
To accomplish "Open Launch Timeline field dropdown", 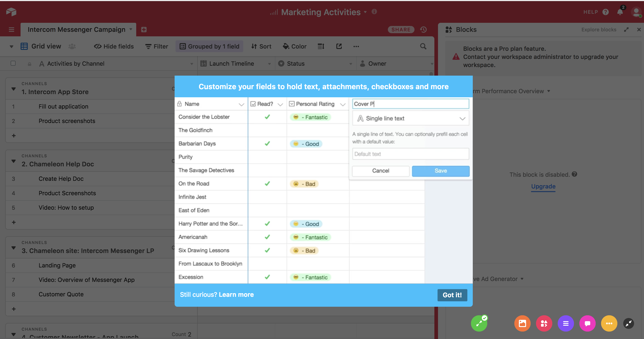I will pyautogui.click(x=269, y=64).
